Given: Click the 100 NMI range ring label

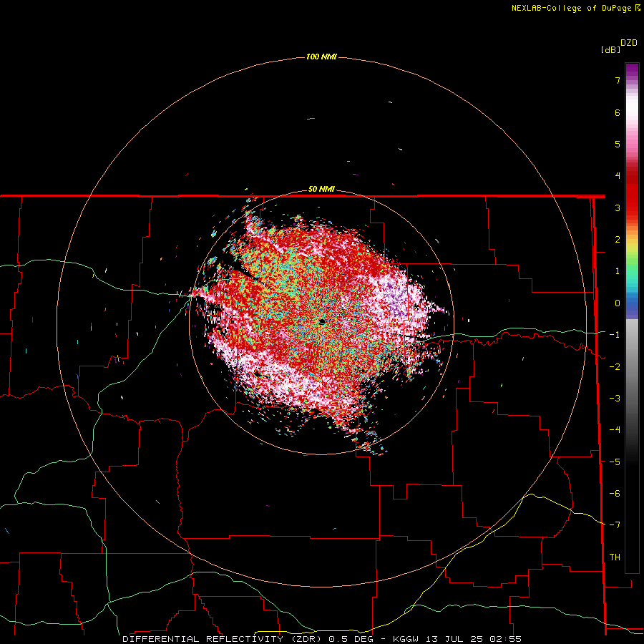Looking at the screenshot, I should [321, 57].
